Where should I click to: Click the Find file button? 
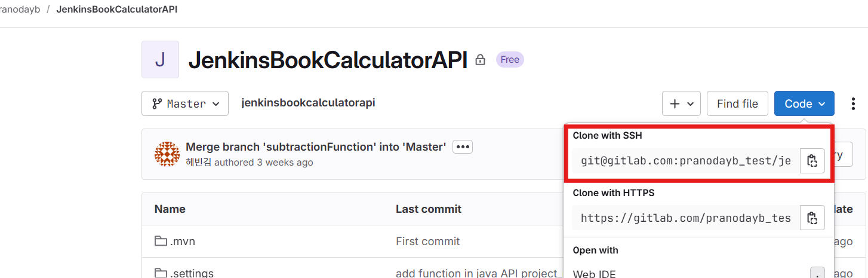pyautogui.click(x=737, y=104)
